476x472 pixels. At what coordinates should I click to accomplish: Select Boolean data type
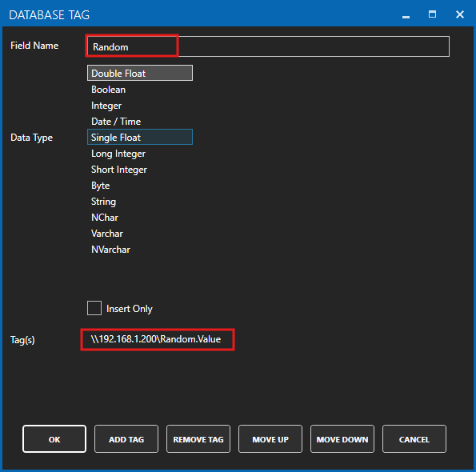point(140,90)
